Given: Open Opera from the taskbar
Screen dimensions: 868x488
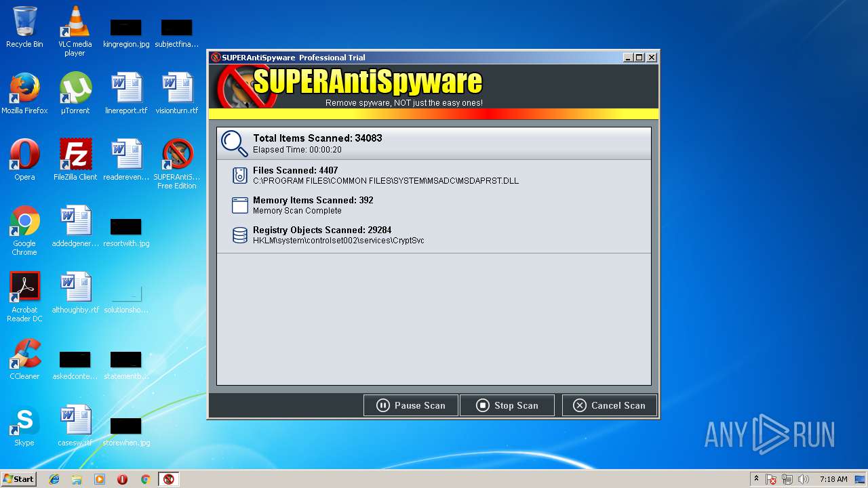Looking at the screenshot, I should 123,479.
